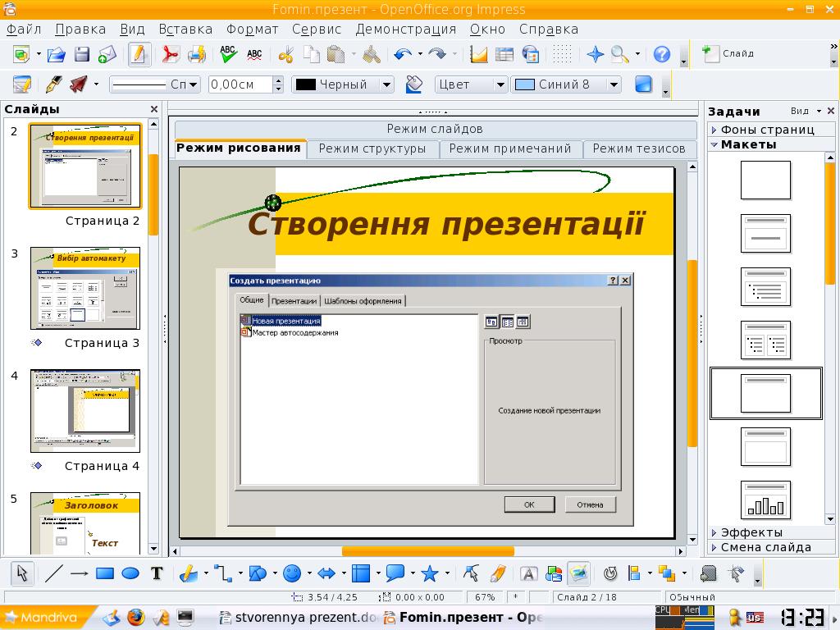Select the Line drawing tool

(x=53, y=574)
